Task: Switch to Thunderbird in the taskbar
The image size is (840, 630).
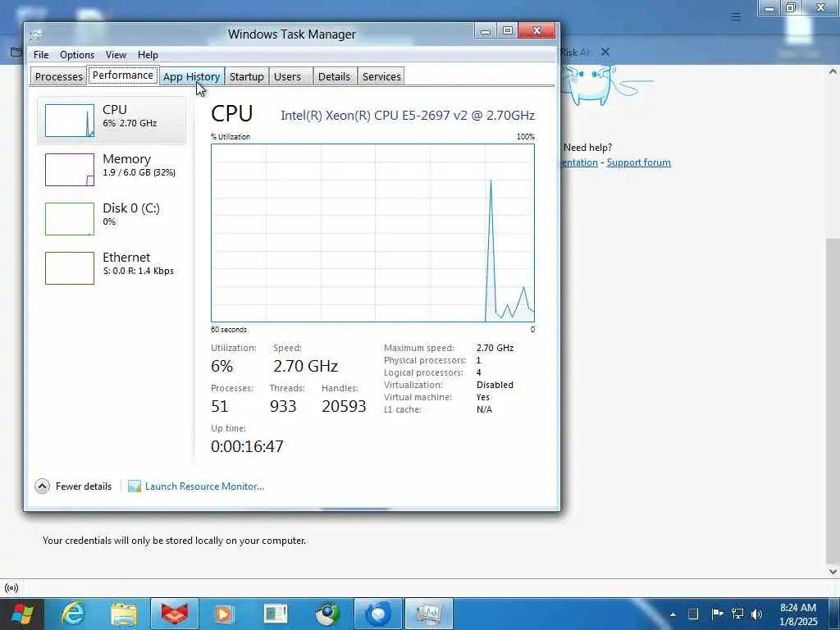Action: click(x=377, y=614)
